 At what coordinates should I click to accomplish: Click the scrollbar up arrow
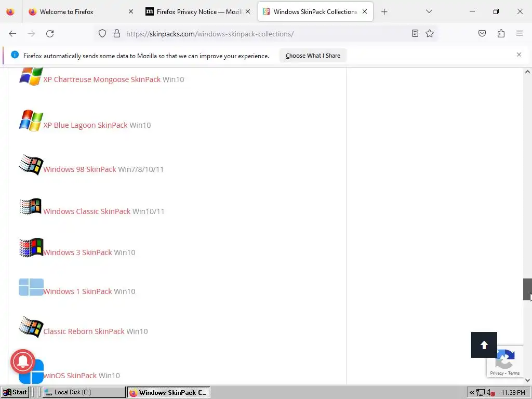[x=527, y=72]
